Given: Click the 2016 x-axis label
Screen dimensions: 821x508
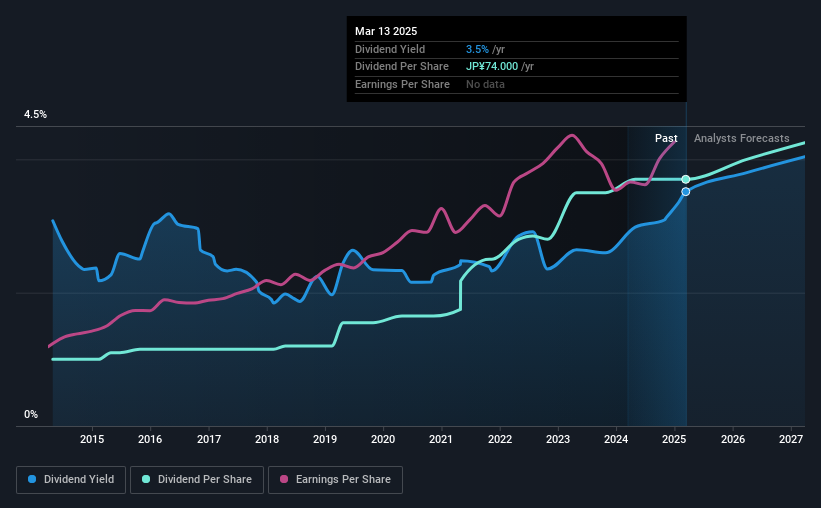Looking at the screenshot, I should pos(150,439).
